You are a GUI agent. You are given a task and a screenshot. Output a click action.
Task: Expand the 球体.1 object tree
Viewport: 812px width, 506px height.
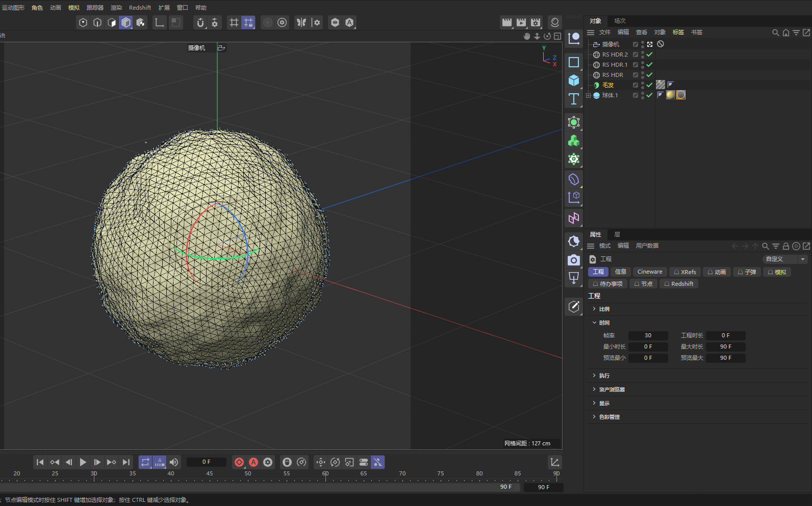click(x=588, y=95)
